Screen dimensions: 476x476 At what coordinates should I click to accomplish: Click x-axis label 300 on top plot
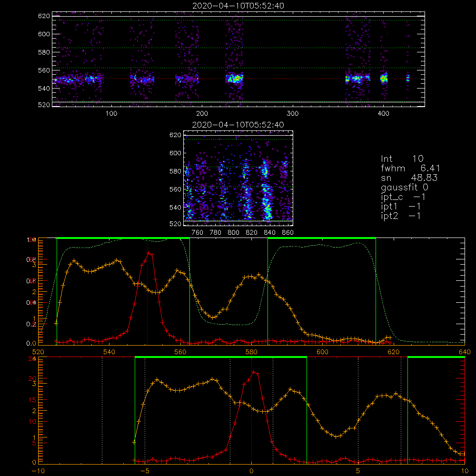tap(293, 114)
